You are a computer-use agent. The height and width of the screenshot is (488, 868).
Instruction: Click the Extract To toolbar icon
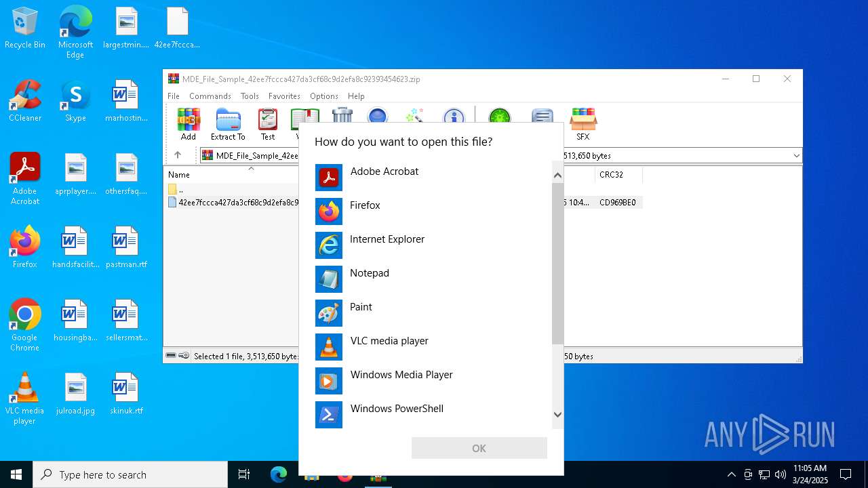tap(228, 124)
